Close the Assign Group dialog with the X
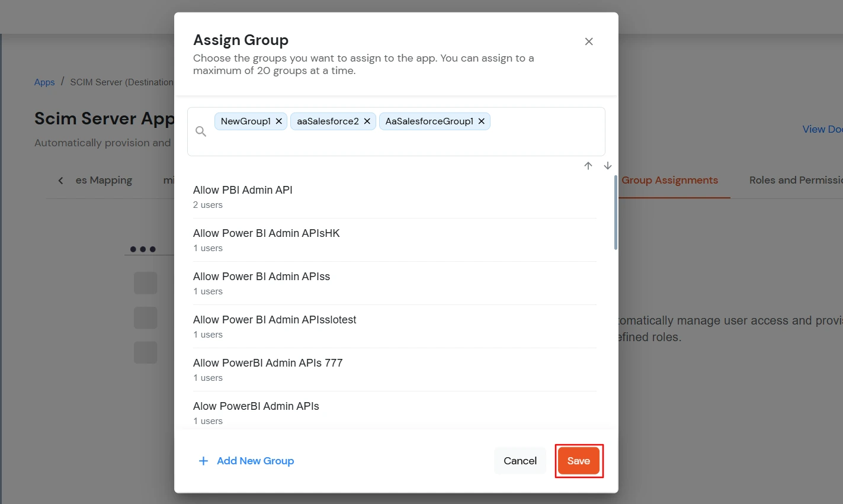The height and width of the screenshot is (504, 843). coord(588,41)
